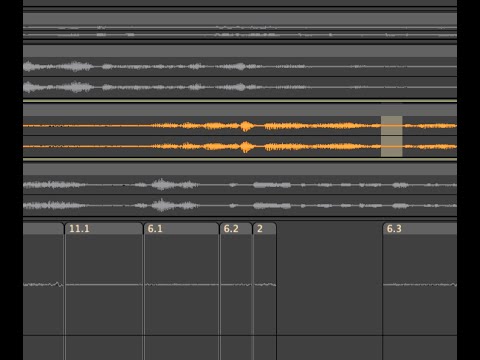The width and height of the screenshot is (480, 360).
Task: Click the second gray waveform track lower channel
Action: (240, 87)
